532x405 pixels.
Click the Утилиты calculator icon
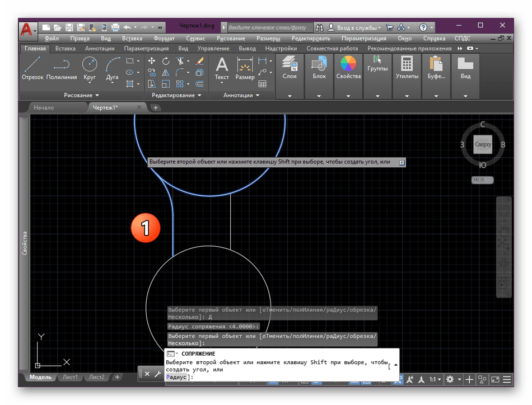click(407, 68)
